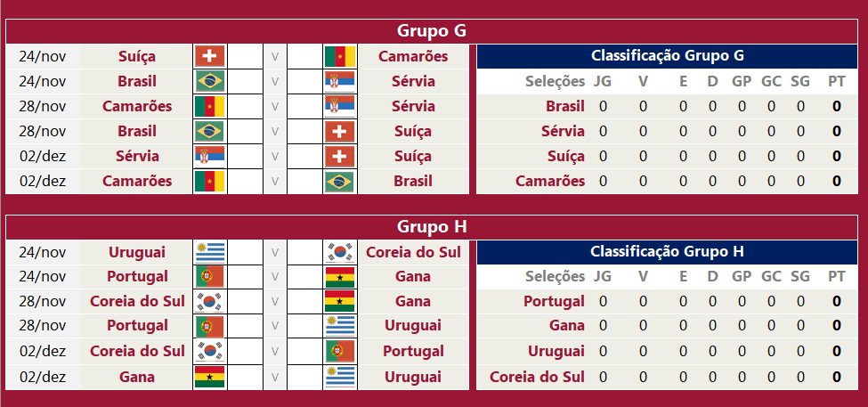Image resolution: width=868 pixels, height=407 pixels.
Task: Click Serbia flag in Sérvia v Suíça match
Action: (x=210, y=156)
